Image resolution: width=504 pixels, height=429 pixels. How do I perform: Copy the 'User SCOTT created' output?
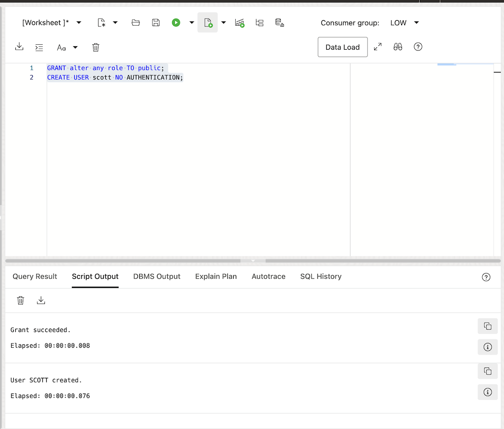(488, 371)
